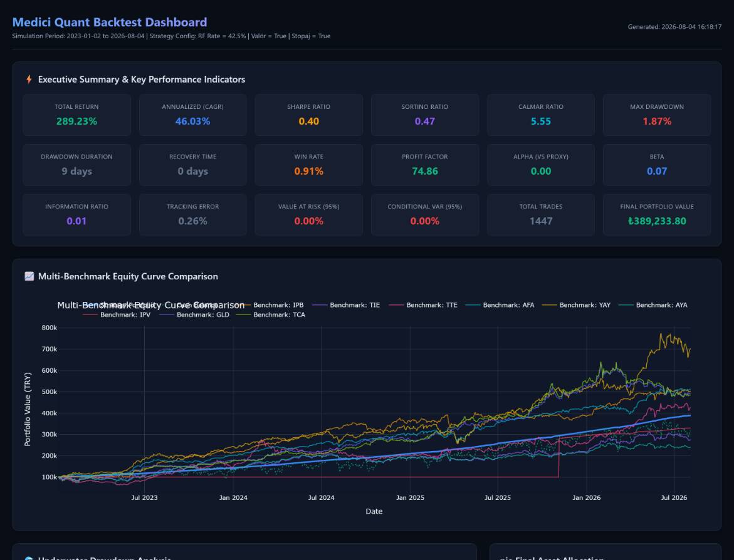
Task: Click the lightning bolt icon beside Executive Summary
Action: click(x=29, y=80)
